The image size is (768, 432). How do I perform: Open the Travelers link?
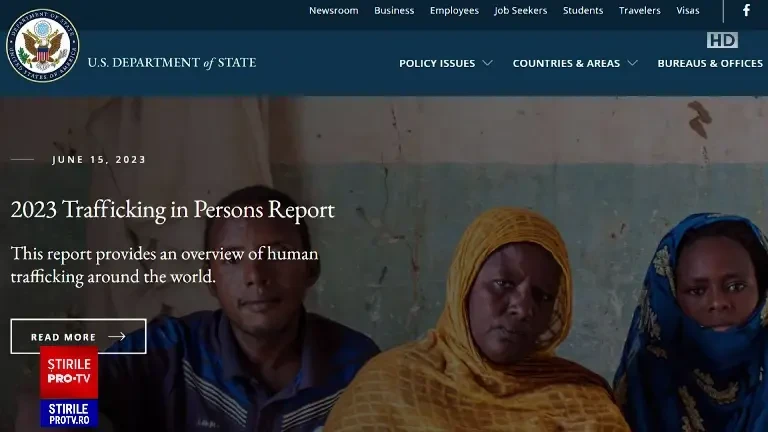click(x=639, y=10)
